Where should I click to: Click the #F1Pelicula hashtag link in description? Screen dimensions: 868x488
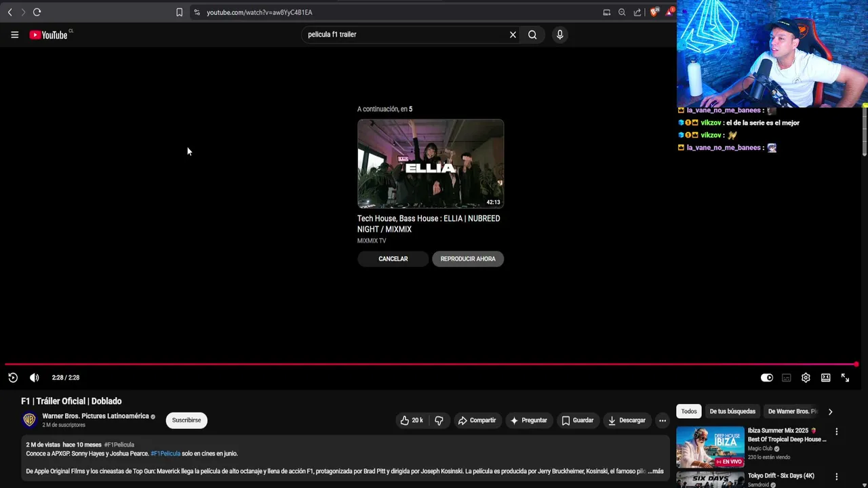[165, 453]
